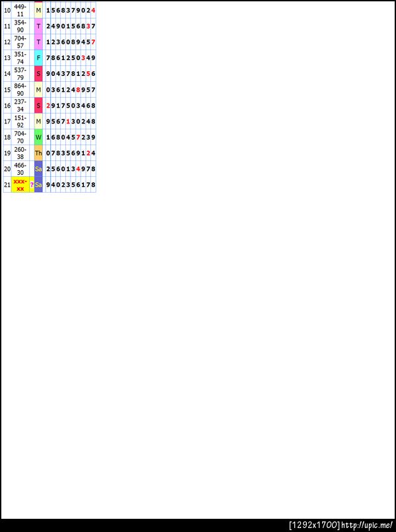Click the 237-34 number cell
Viewport: 396px width, 532px height.
click(x=20, y=105)
